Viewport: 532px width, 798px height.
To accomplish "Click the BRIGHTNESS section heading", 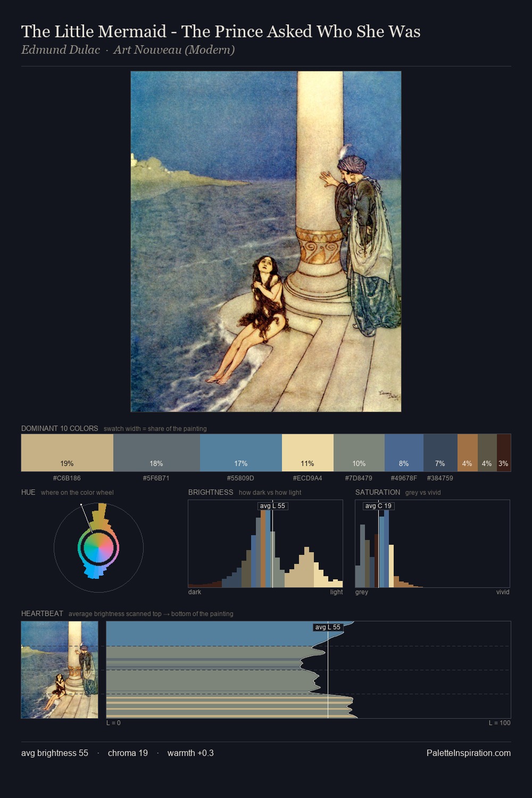I will [x=211, y=492].
